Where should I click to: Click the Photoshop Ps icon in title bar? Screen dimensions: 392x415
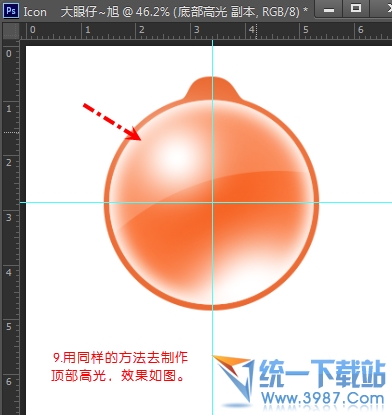[x=11, y=11]
